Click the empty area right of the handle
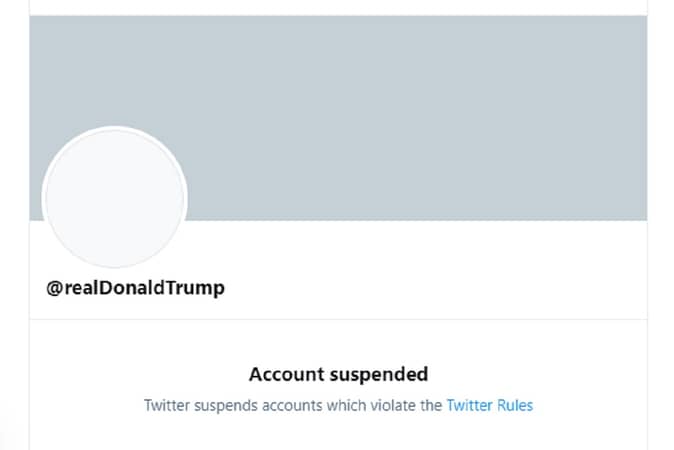Screen dimensions: 674x450 pos(430,288)
